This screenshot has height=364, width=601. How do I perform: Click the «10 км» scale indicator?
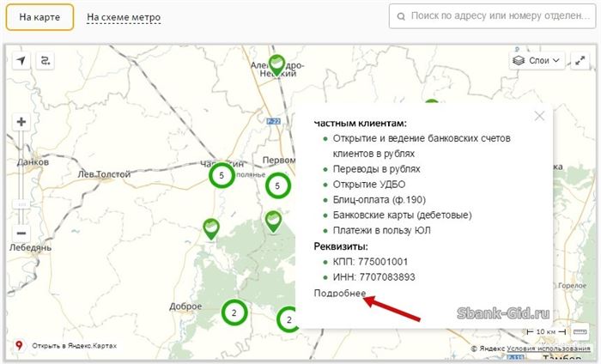tap(546, 331)
